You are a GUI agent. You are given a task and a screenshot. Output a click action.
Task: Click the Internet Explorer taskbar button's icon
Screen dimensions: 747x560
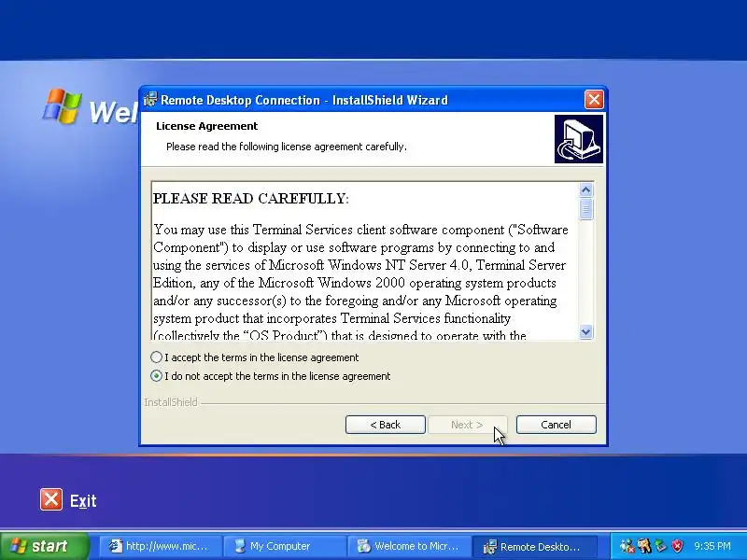click(115, 546)
